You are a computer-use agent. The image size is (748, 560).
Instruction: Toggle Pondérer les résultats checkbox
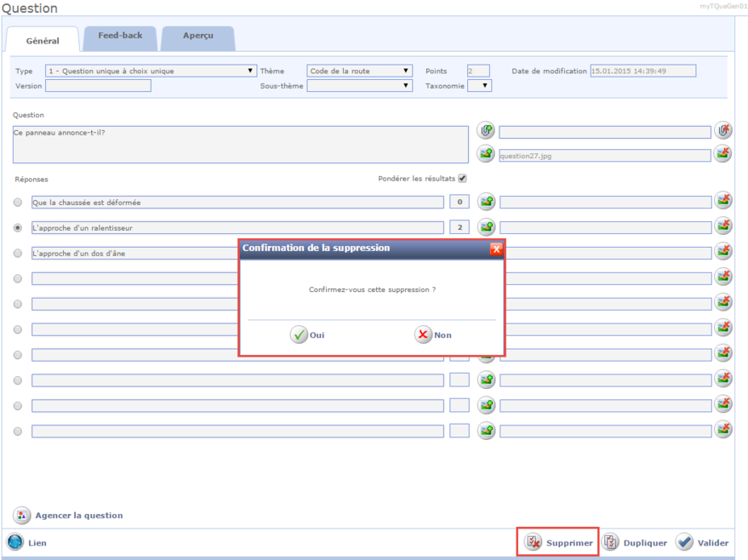click(x=462, y=179)
